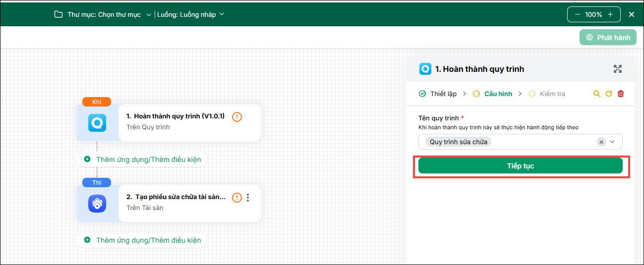This screenshot has height=265, width=644.
Task: Click the green check icon beside Thiết lập
Action: pyautogui.click(x=422, y=94)
